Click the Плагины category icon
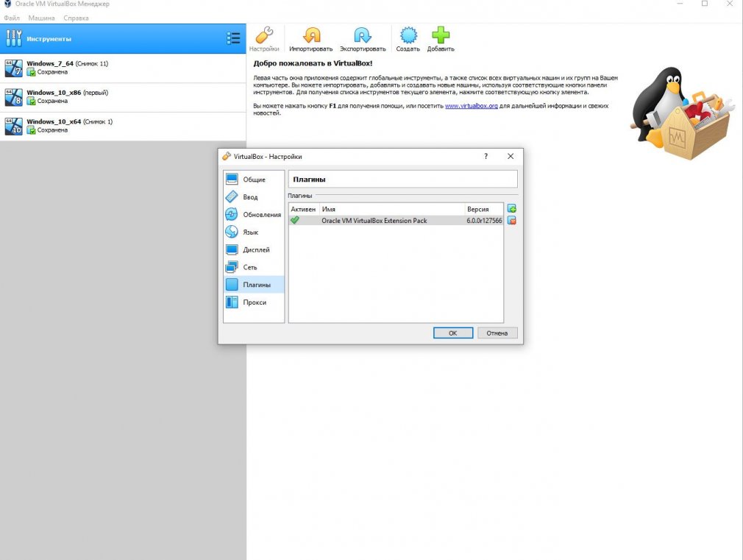This screenshot has height=560, width=743. click(x=232, y=285)
